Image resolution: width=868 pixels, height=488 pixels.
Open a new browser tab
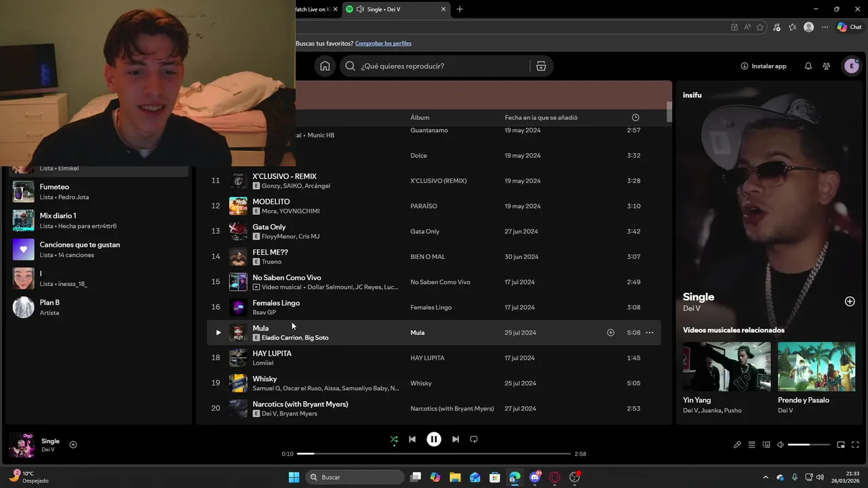point(460,9)
